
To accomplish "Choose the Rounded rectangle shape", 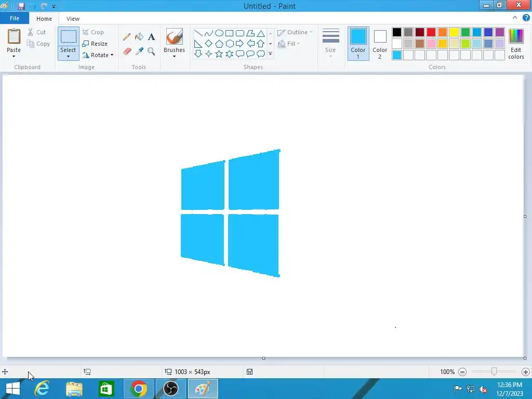I will pos(240,33).
